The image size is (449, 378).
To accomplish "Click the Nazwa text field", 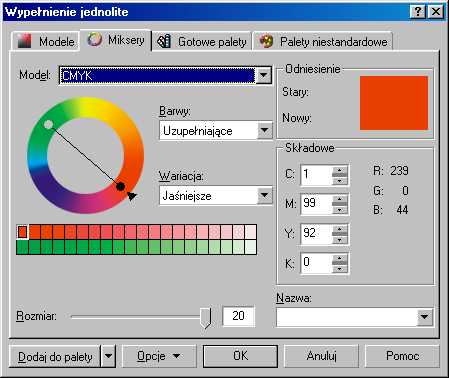I will click(x=347, y=317).
